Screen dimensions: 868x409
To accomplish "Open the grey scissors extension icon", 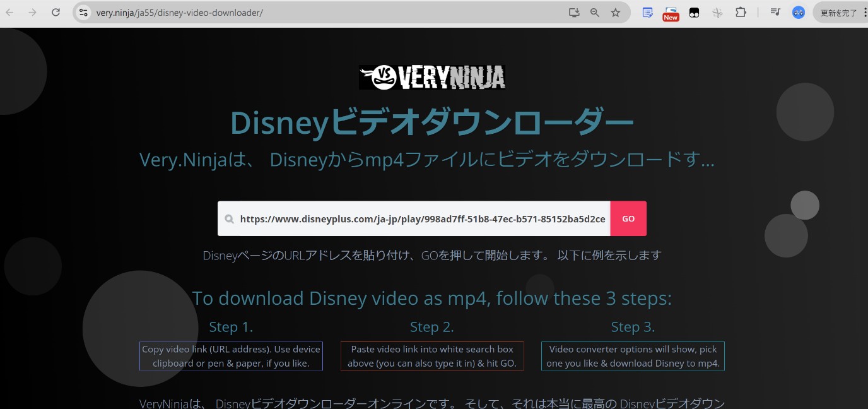I will click(717, 13).
